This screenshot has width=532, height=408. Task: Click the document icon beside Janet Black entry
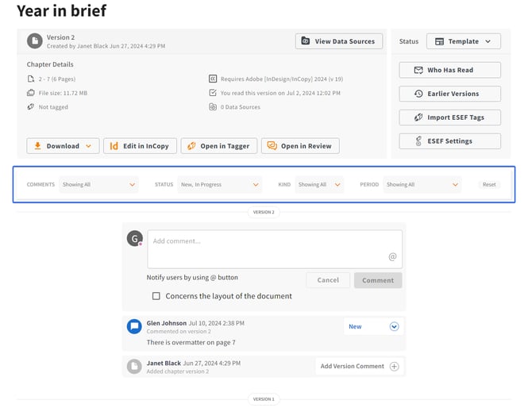click(x=134, y=366)
